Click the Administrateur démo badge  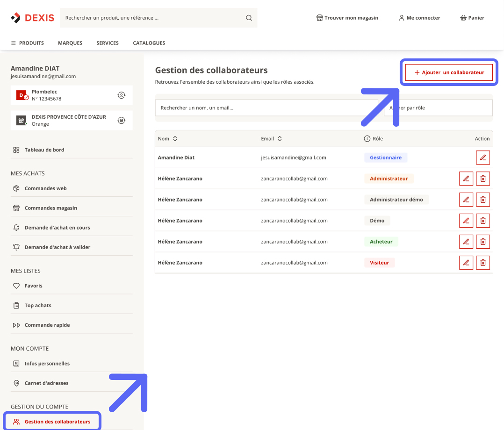[396, 200]
